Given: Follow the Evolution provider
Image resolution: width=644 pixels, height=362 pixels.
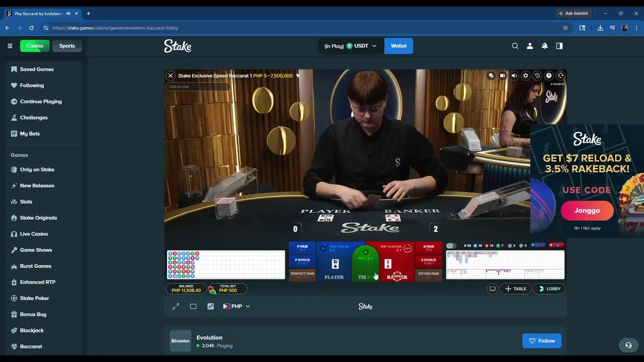Looking at the screenshot, I should [542, 341].
